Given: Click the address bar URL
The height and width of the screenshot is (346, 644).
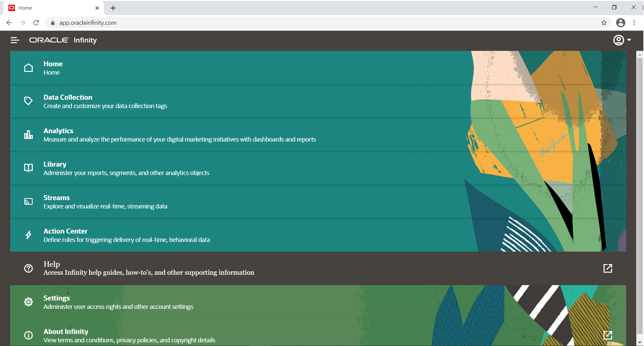Looking at the screenshot, I should pos(88,23).
